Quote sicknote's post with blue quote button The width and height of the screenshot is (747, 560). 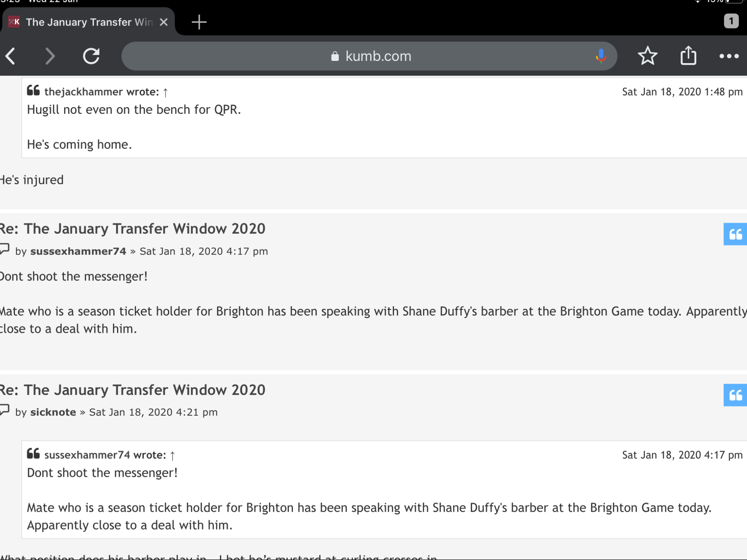tap(735, 395)
